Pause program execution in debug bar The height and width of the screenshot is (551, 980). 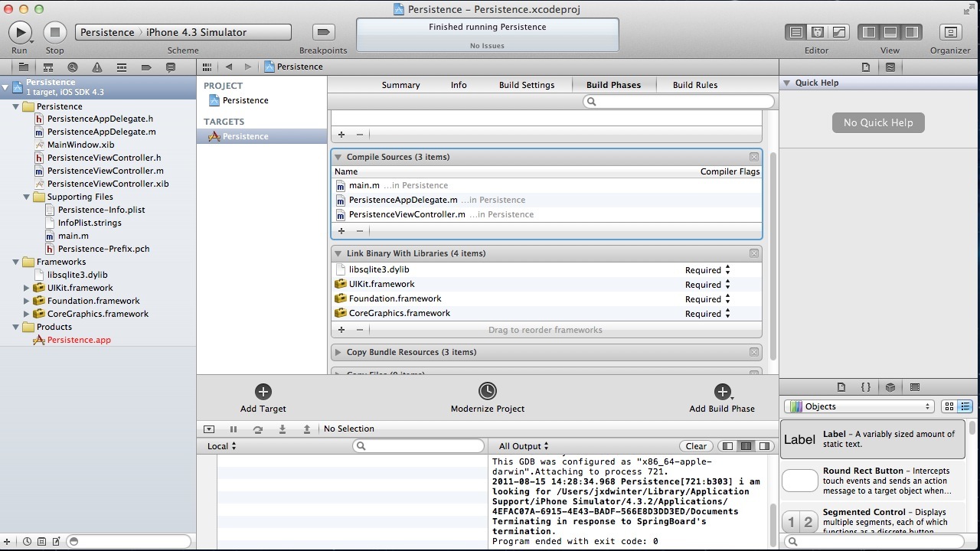click(234, 429)
